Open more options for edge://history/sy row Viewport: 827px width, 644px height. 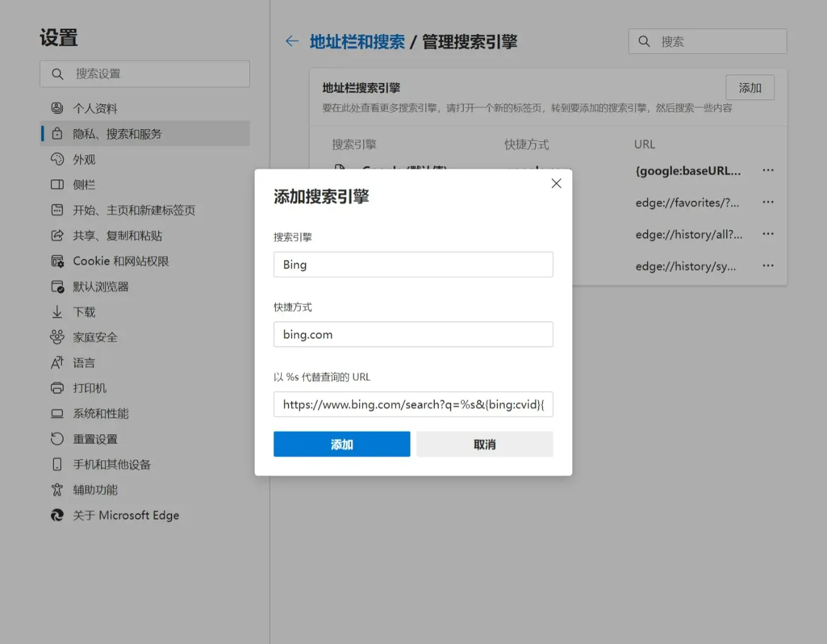click(x=768, y=265)
